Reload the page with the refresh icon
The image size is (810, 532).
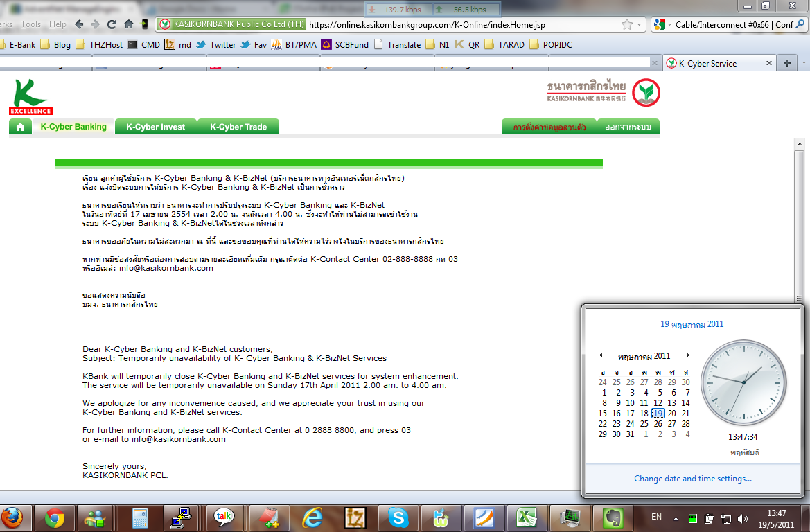tap(112, 24)
